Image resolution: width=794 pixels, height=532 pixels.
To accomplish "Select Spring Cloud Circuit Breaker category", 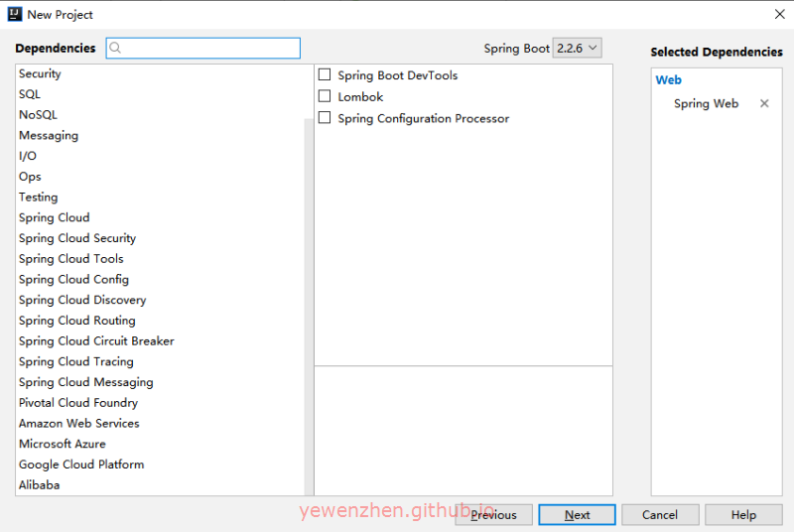I will coord(96,341).
